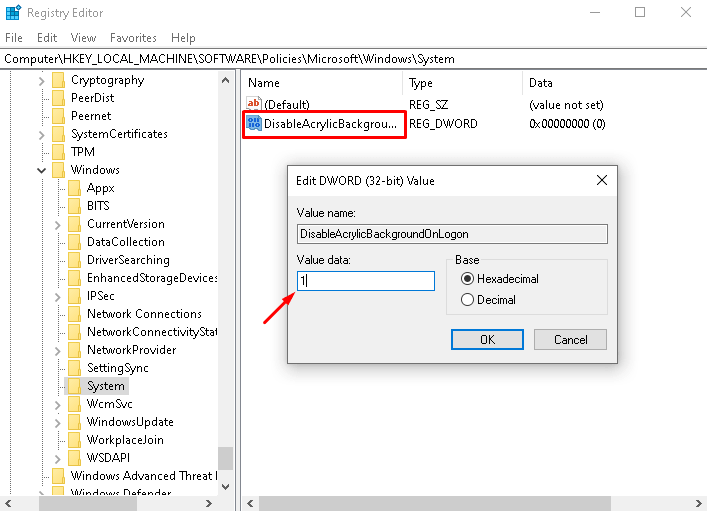Click the Value data input field
This screenshot has width=707, height=511.
[366, 281]
